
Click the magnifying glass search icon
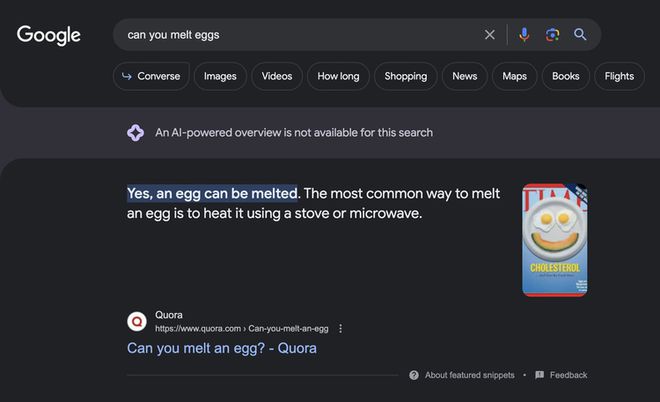(580, 35)
